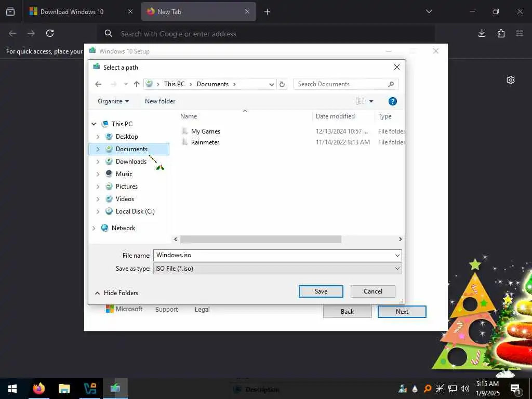The height and width of the screenshot is (399, 532).
Task: Open the Firefox hamburger application menu
Action: click(x=520, y=33)
